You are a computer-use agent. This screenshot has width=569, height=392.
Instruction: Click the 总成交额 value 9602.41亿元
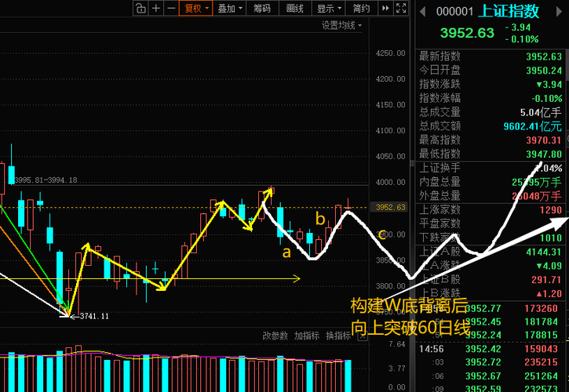(x=532, y=126)
